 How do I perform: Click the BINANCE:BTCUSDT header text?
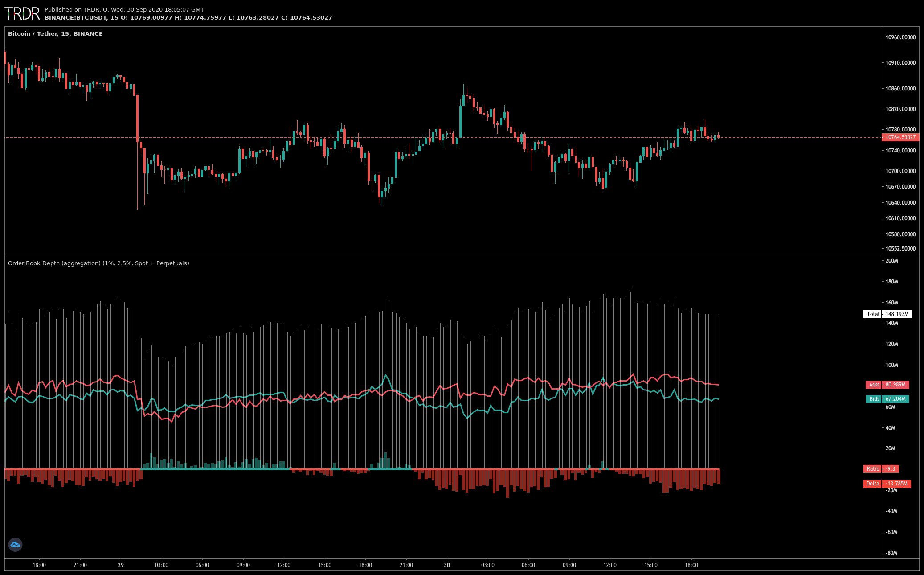(75, 18)
